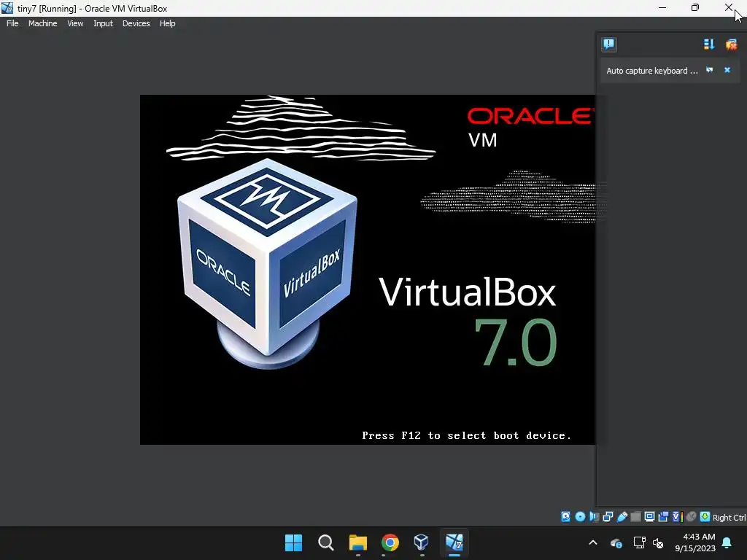Restore down the tiny7 VM window

(695, 7)
